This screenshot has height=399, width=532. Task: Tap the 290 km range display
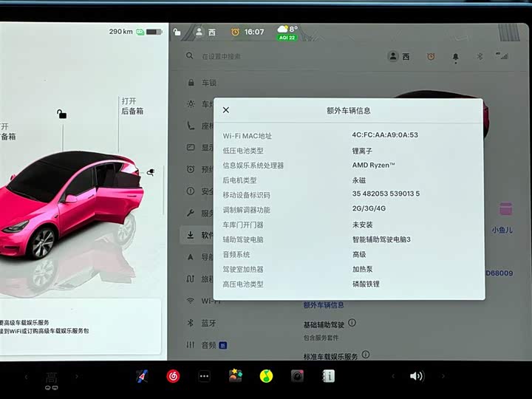tap(120, 32)
